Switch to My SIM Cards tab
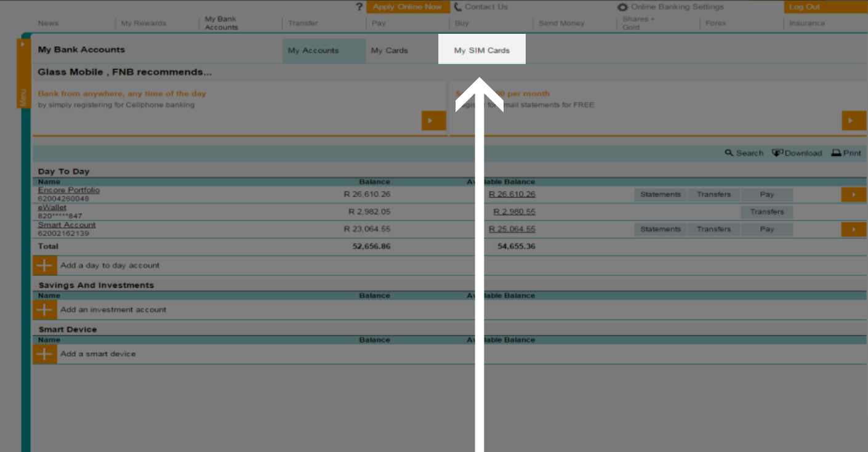The width and height of the screenshot is (868, 452). point(481,50)
